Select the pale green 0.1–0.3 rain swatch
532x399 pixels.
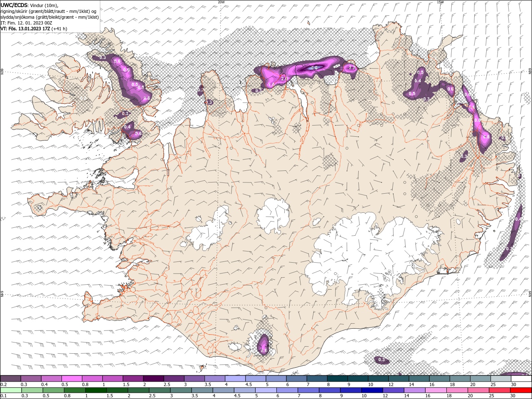click(11, 390)
